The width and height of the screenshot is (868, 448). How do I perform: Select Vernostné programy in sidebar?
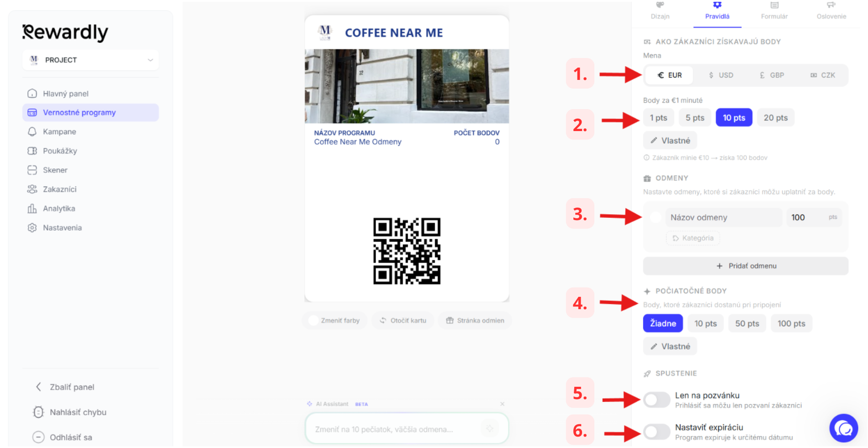pyautogui.click(x=90, y=113)
